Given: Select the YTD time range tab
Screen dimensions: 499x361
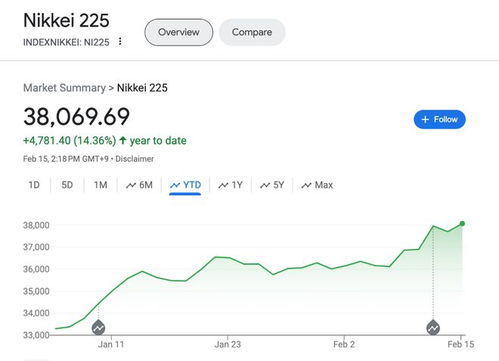Looking at the screenshot, I should coord(185,185).
